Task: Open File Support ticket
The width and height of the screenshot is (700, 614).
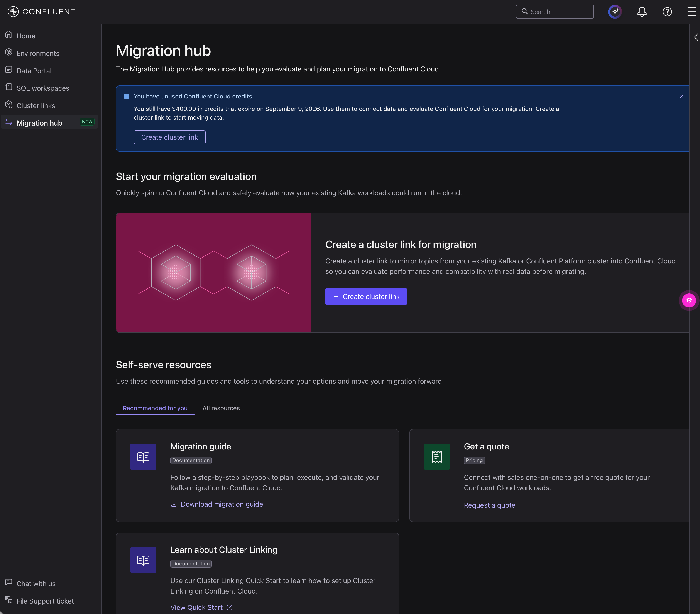Action: pyautogui.click(x=45, y=601)
